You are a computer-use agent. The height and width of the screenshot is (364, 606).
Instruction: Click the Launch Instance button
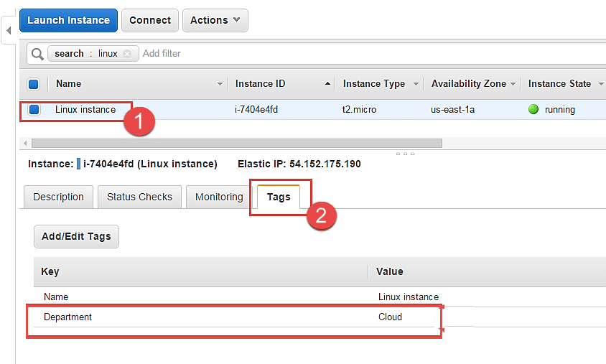pyautogui.click(x=68, y=20)
